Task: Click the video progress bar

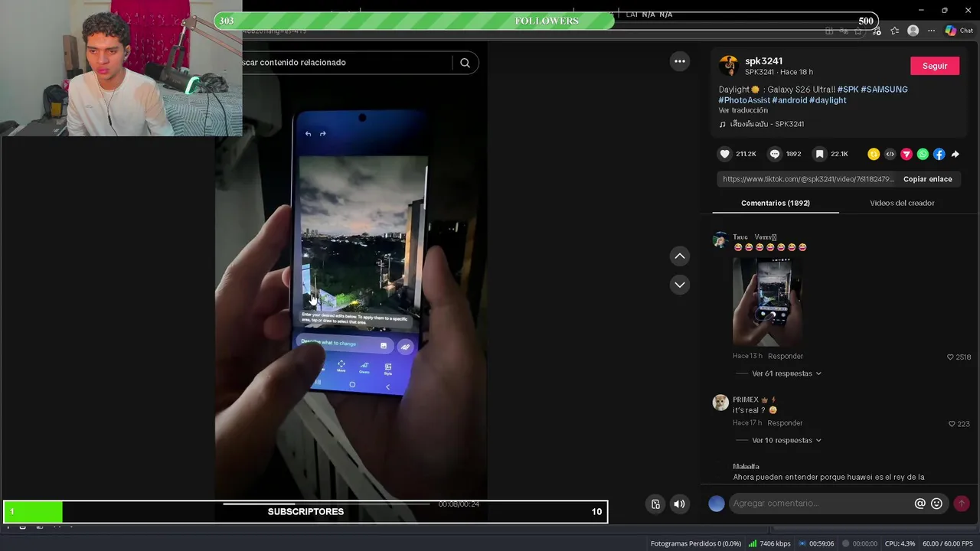Action: pos(327,504)
